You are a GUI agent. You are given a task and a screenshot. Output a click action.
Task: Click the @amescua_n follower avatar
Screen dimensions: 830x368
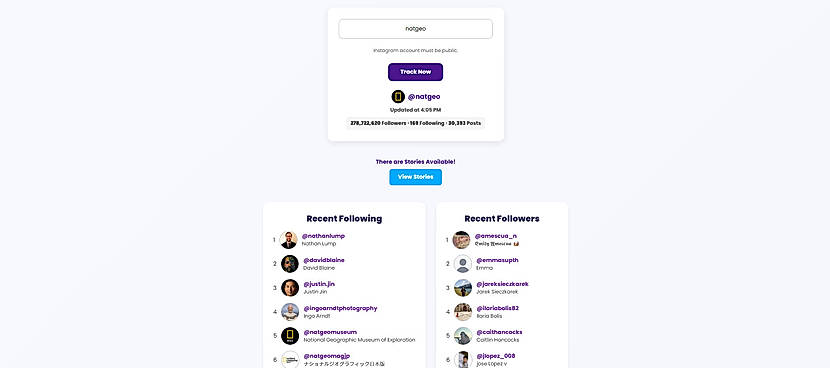pos(462,240)
